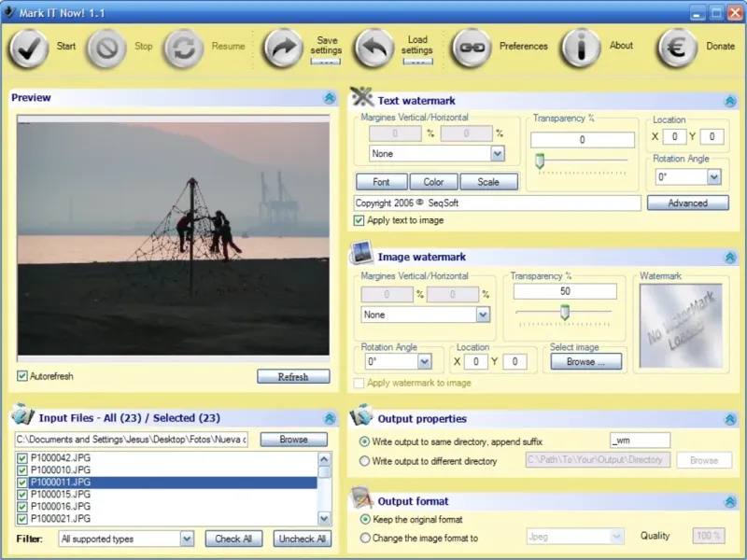Collapse the Preview panel

[330, 98]
